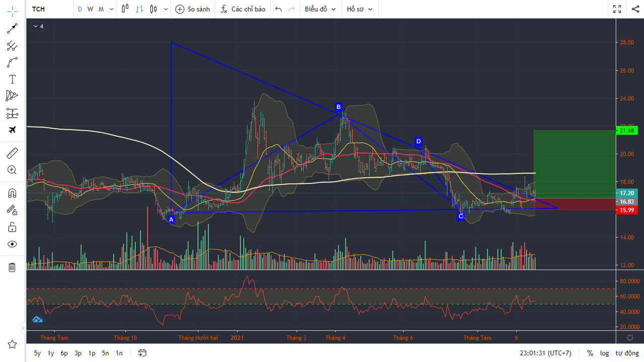Viewport: 644px width, 362px height.
Task: Select the point A label on chart
Action: click(x=171, y=219)
